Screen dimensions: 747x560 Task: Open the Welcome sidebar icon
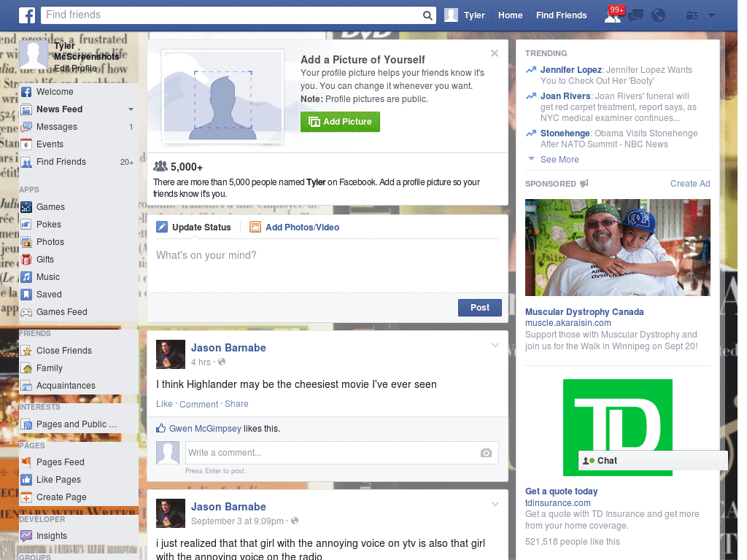pyautogui.click(x=27, y=92)
